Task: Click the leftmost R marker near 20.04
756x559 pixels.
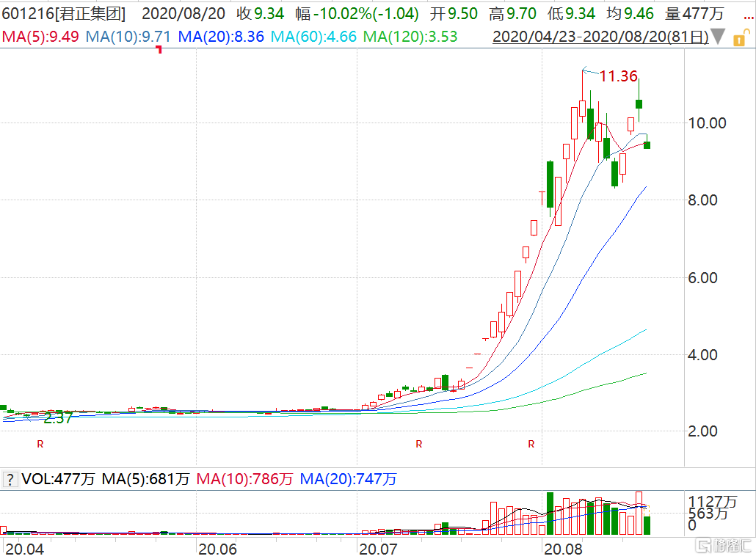Action: coord(41,444)
